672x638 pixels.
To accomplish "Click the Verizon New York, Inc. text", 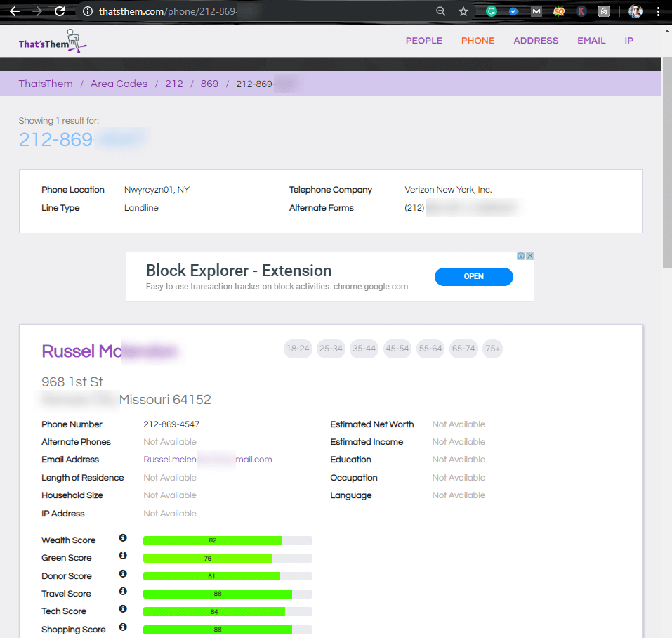I will [x=448, y=190].
